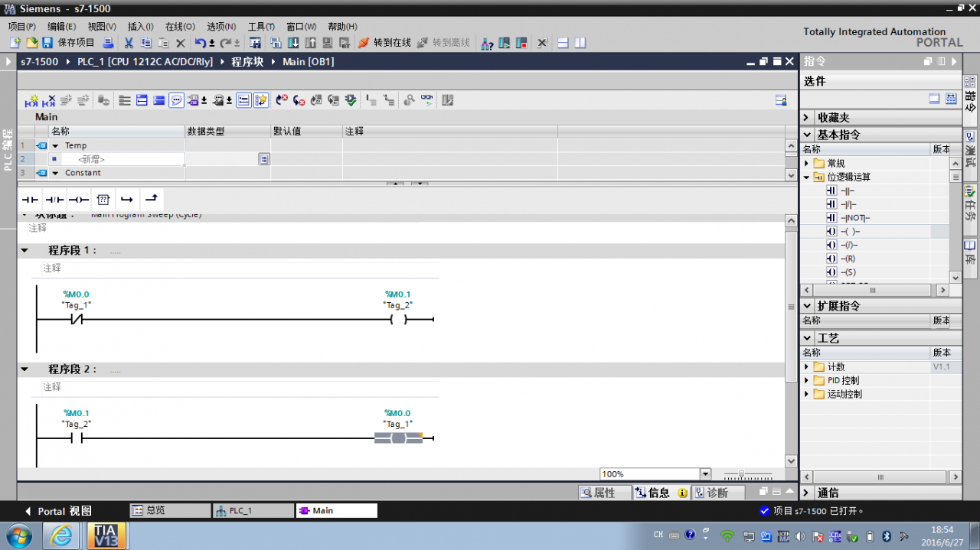Click the Accessible devices icon

(487, 43)
